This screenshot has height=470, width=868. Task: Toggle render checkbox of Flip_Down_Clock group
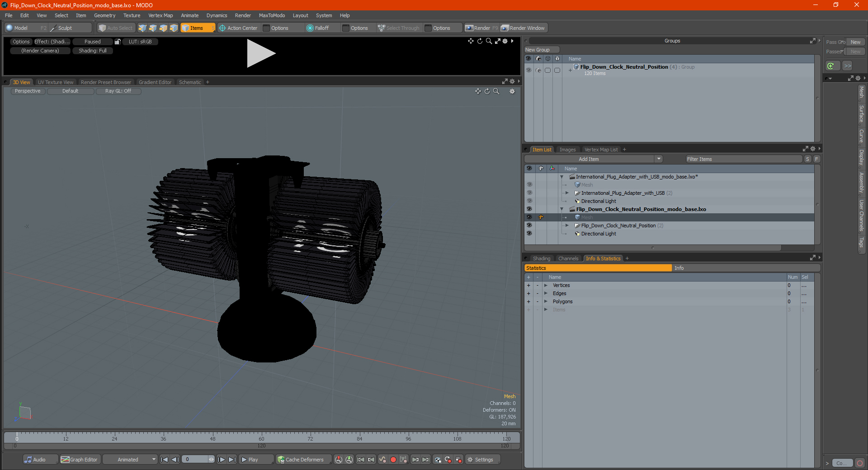pyautogui.click(x=538, y=70)
